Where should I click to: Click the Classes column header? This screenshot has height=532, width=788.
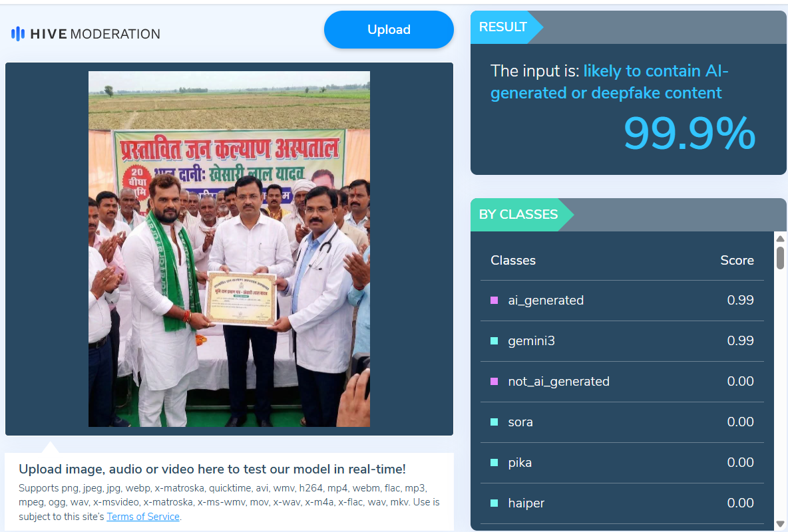point(513,260)
